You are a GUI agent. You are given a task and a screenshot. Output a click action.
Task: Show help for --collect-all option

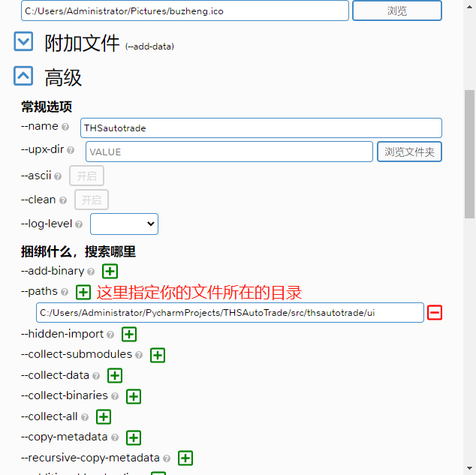click(x=85, y=417)
